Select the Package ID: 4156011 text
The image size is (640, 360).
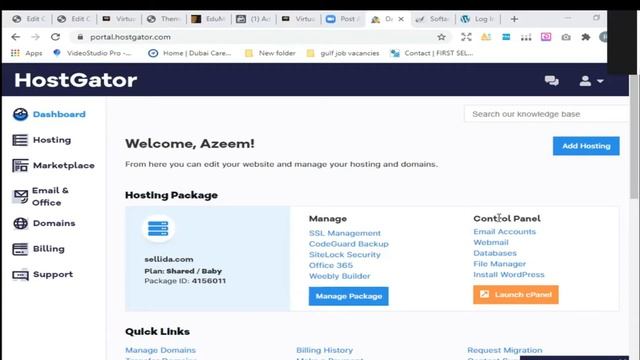click(185, 281)
